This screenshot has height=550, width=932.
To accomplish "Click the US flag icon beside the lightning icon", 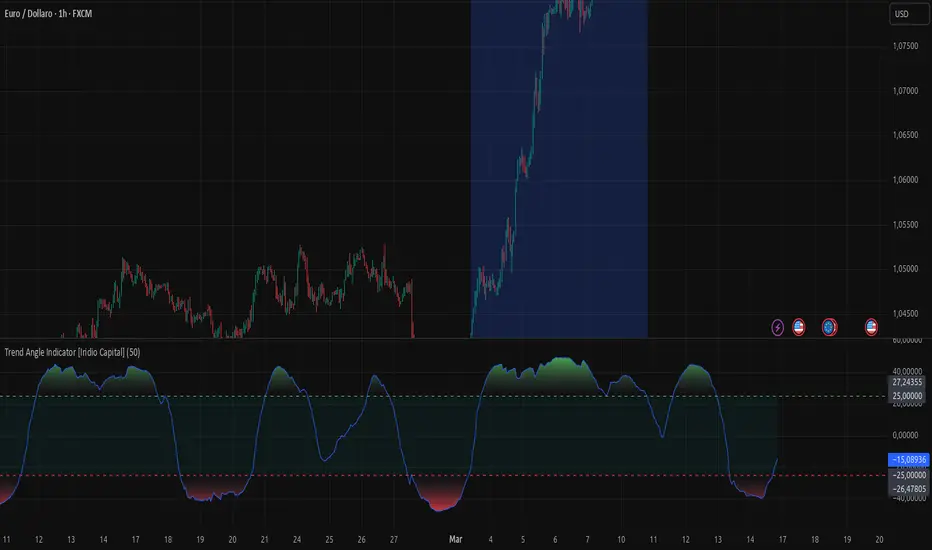I will (x=798, y=327).
